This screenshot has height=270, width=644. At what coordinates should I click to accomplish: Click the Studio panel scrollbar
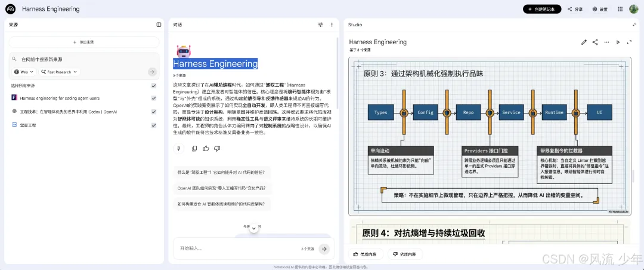634,176
